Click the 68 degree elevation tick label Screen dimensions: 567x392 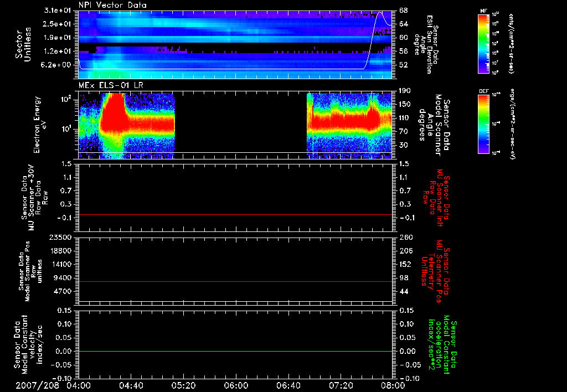(404, 11)
